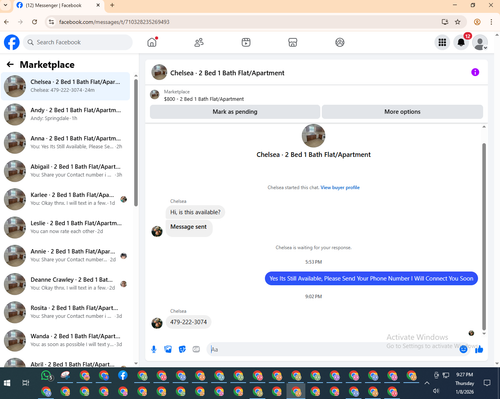Open Task View on the taskbar

click(x=26, y=383)
